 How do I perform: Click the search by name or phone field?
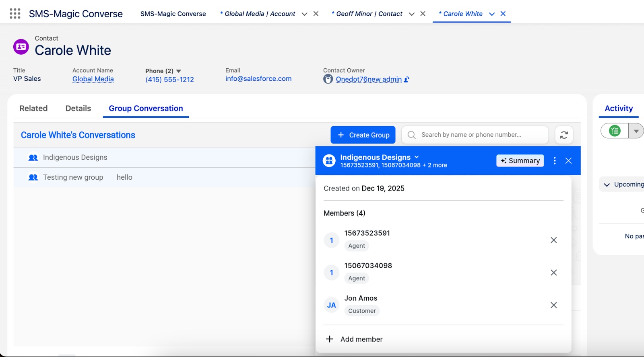click(x=475, y=135)
